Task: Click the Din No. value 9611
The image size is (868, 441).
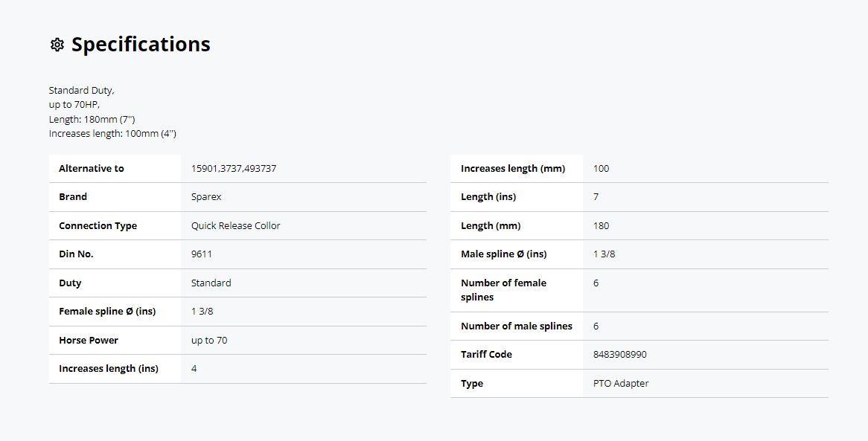Action: (x=201, y=254)
